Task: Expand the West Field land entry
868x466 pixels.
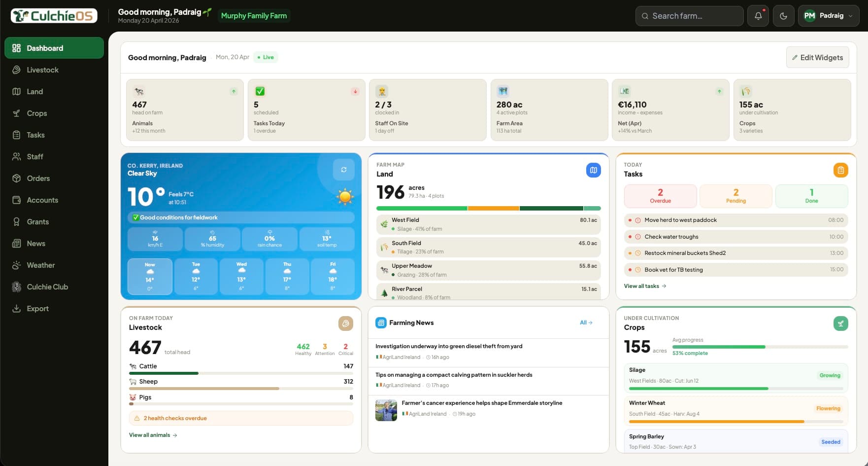Action: pyautogui.click(x=487, y=224)
